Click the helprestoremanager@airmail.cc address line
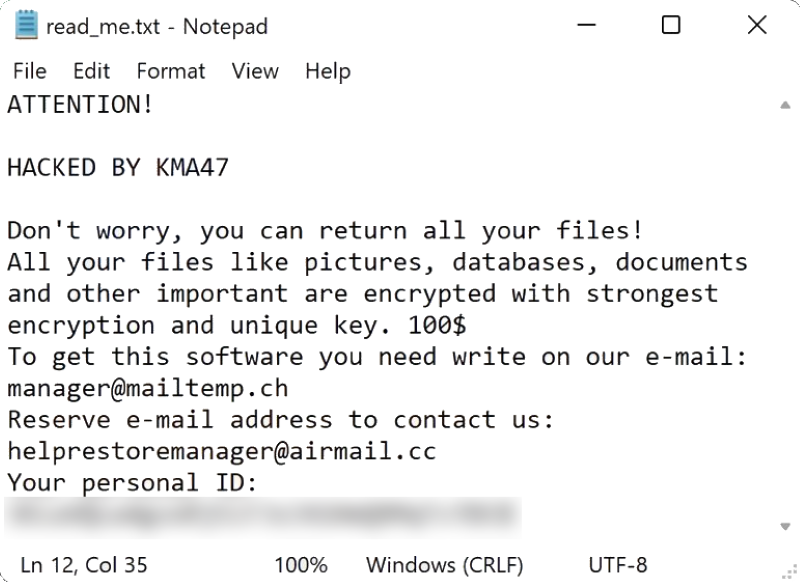800x582 pixels. tap(221, 451)
